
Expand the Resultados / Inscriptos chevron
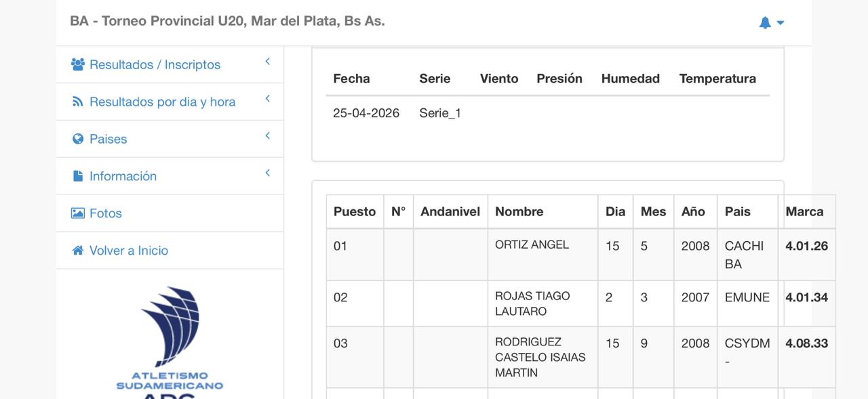click(268, 62)
